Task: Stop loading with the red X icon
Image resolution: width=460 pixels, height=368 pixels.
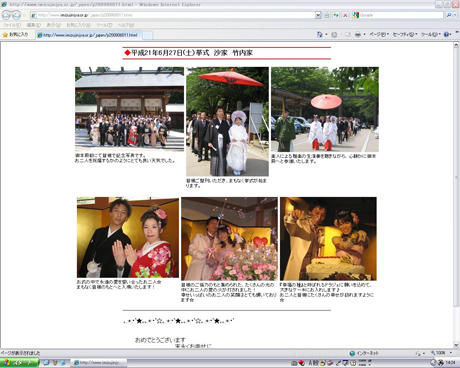Action: point(345,15)
